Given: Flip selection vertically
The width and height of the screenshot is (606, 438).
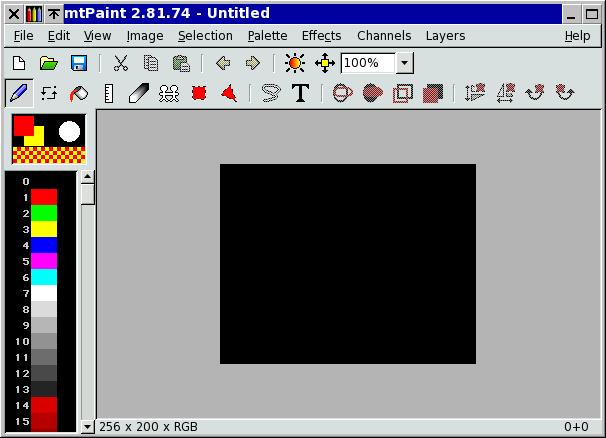Looking at the screenshot, I should [475, 93].
